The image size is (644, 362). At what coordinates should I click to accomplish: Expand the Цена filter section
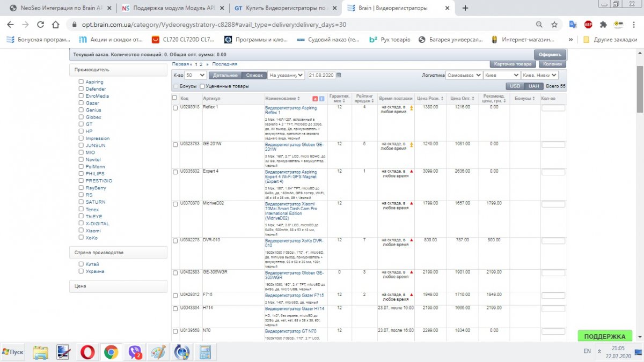click(x=118, y=286)
